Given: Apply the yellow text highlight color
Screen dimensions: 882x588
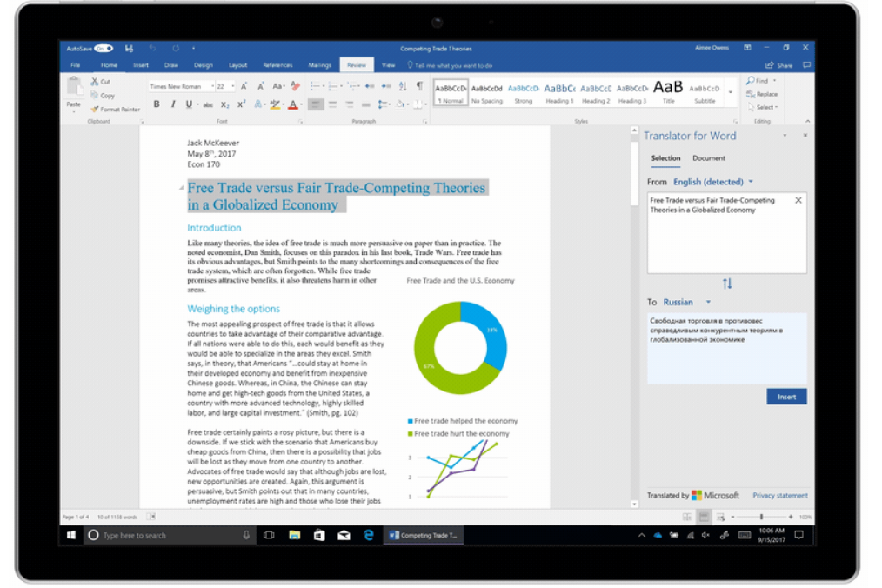Looking at the screenshot, I should pyautogui.click(x=275, y=104).
